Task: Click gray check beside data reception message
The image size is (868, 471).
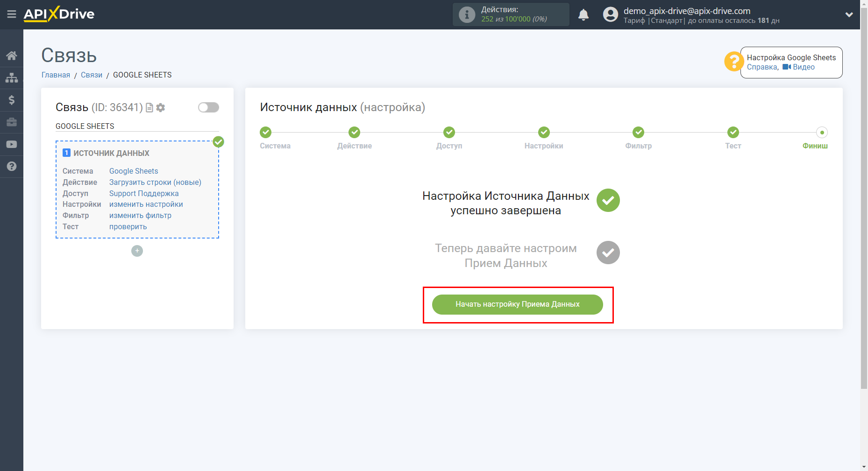Action: [x=608, y=253]
